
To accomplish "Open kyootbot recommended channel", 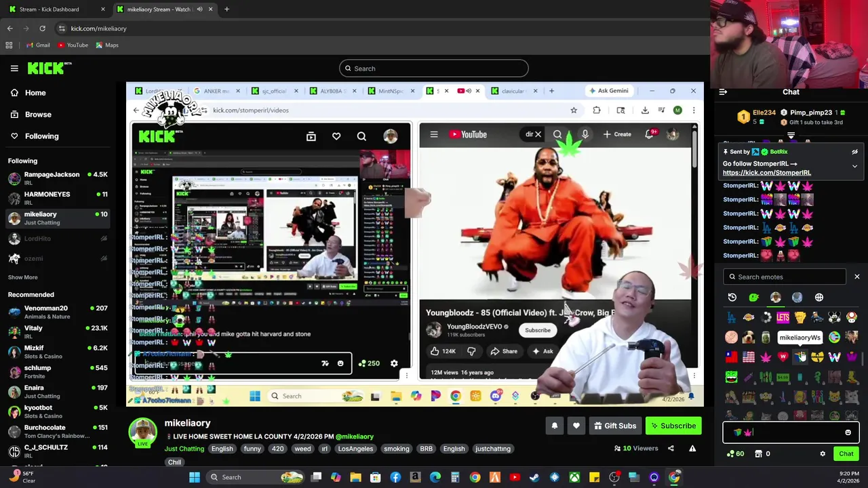I will 58,411.
